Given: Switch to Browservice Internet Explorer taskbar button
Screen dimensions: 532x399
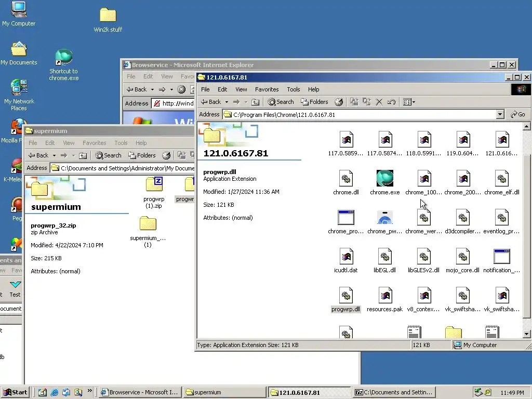Looking at the screenshot, I should point(140,392).
